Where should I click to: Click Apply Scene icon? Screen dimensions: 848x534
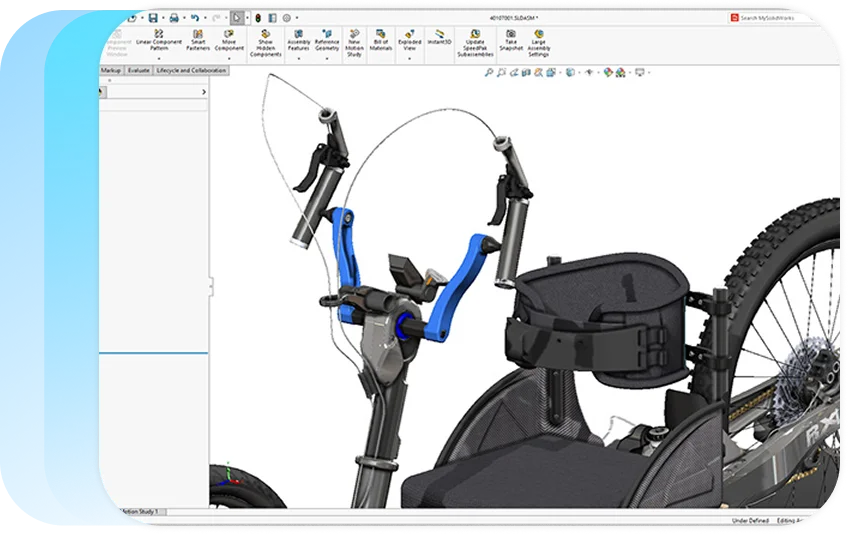pos(620,72)
